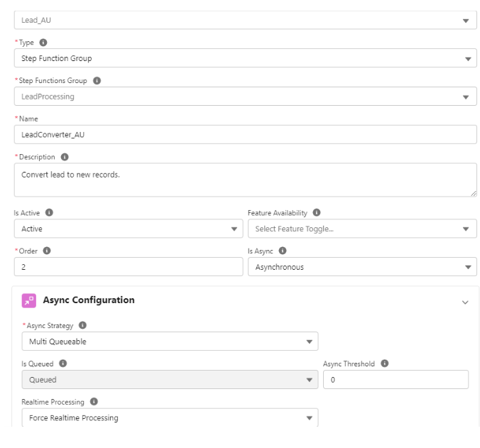This screenshot has width=480, height=448.
Task: Show the Is Active info tooltip icon
Action: [x=49, y=212]
